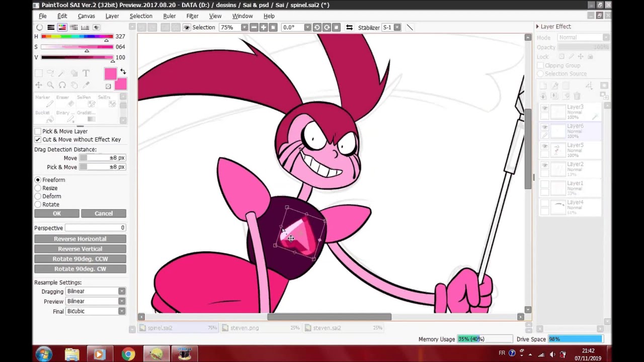Image resolution: width=644 pixels, height=362 pixels.
Task: Toggle the HSV slider panel icon
Action: (62, 27)
